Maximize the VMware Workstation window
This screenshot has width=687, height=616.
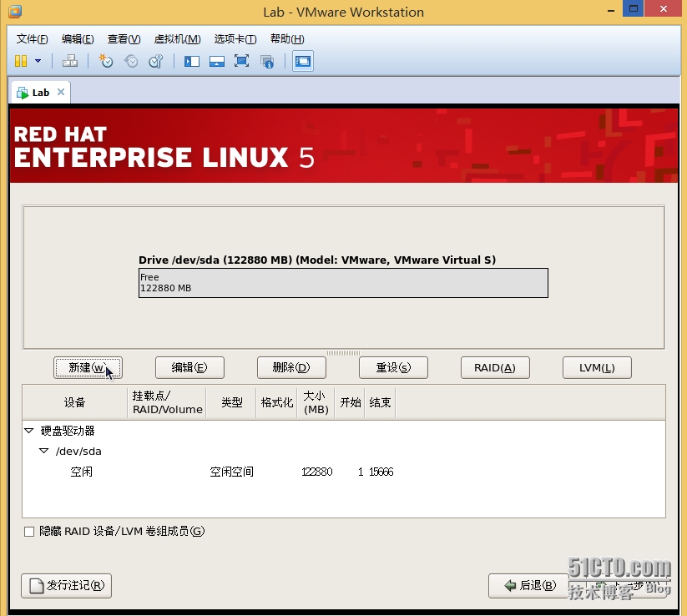point(633,8)
